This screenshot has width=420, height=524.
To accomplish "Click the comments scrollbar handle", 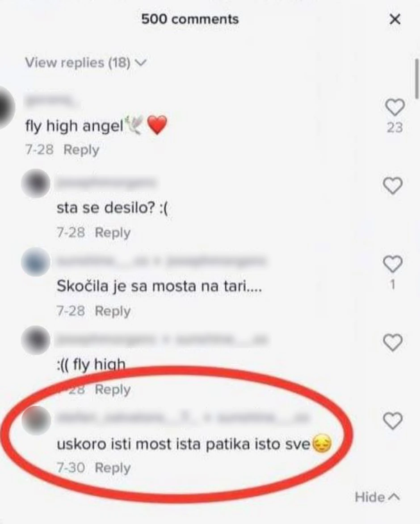I will [417, 79].
